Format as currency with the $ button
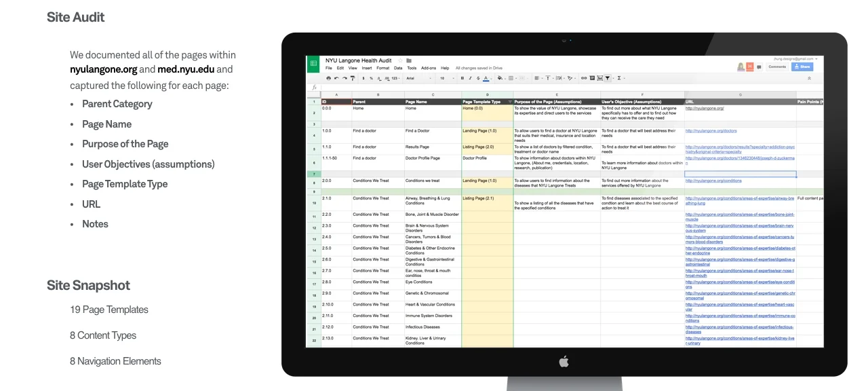Screen dimensions: 868x391 (363, 78)
